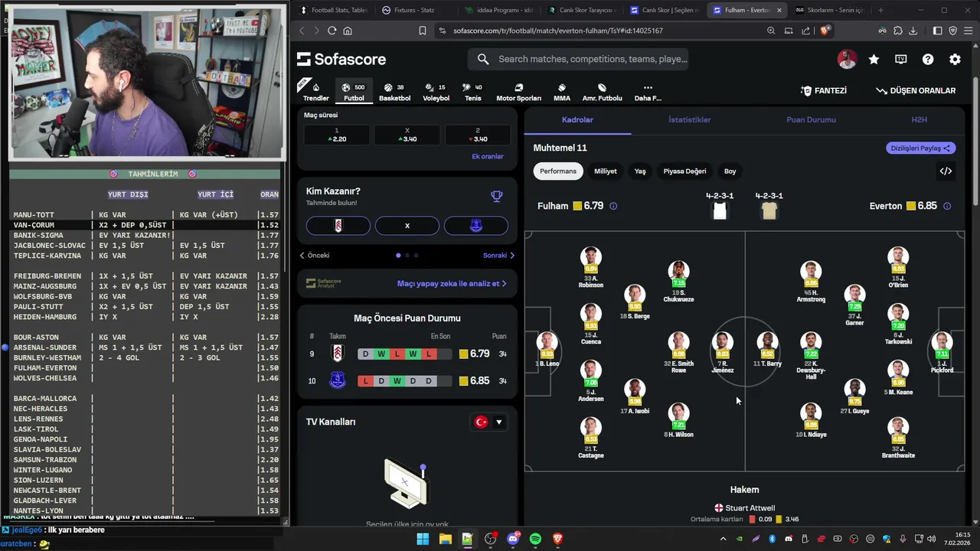Open H2H tab
The width and height of the screenshot is (980, 551).
[x=919, y=120]
